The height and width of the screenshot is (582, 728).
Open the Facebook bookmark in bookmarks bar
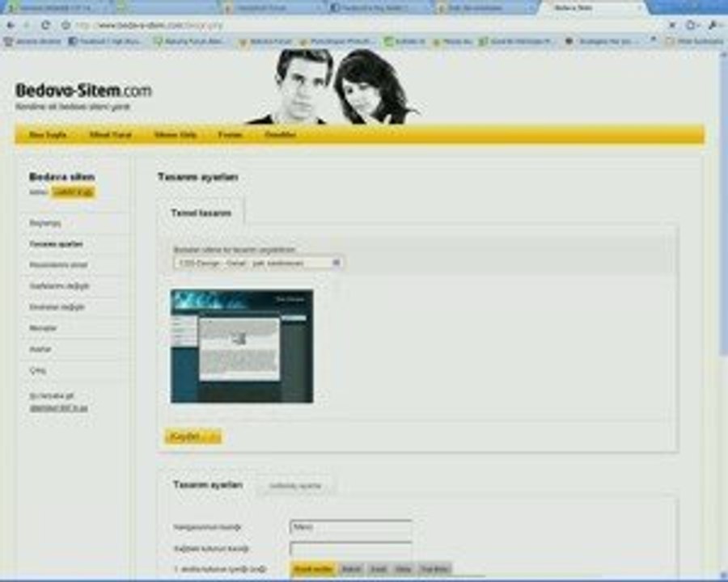click(106, 41)
